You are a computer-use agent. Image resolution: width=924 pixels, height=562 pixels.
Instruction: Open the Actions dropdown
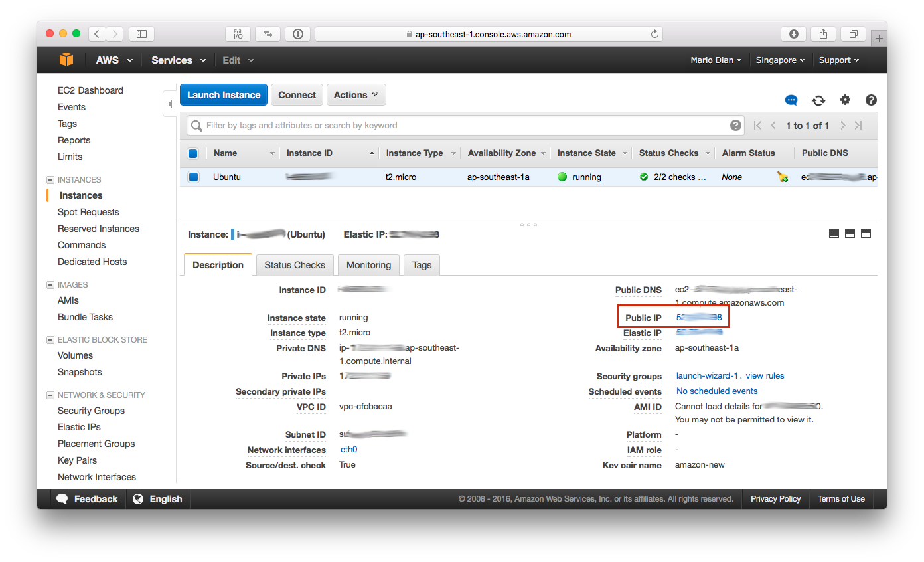[x=356, y=95]
